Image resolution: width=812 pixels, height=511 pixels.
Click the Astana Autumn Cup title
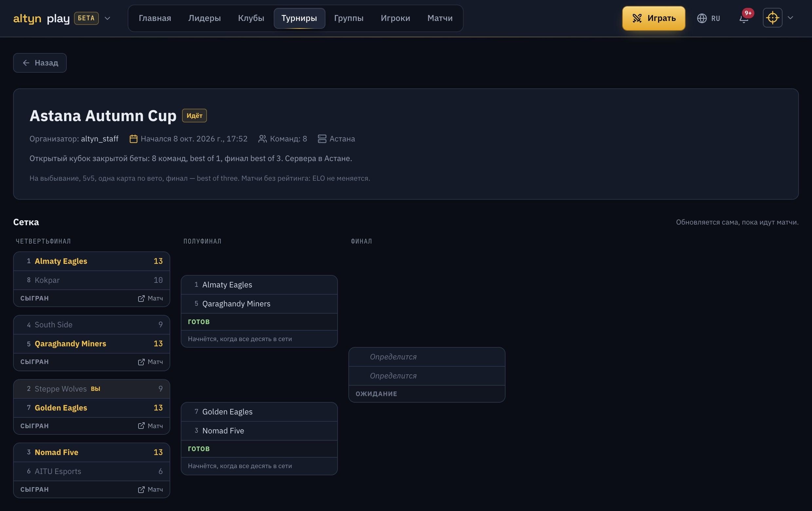pyautogui.click(x=103, y=116)
